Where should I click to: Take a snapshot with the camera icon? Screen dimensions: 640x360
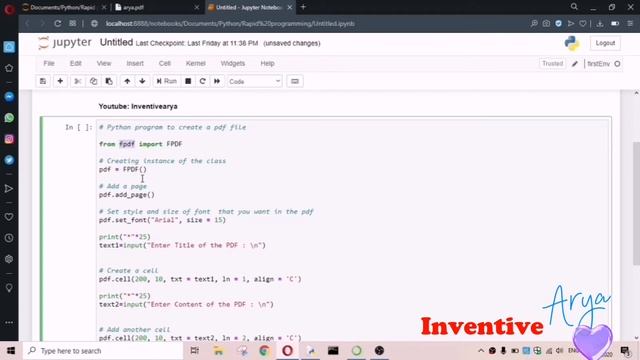[x=546, y=23]
